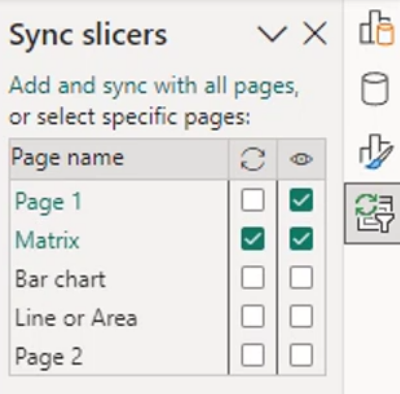Select the Line or Area row name

coord(76,317)
